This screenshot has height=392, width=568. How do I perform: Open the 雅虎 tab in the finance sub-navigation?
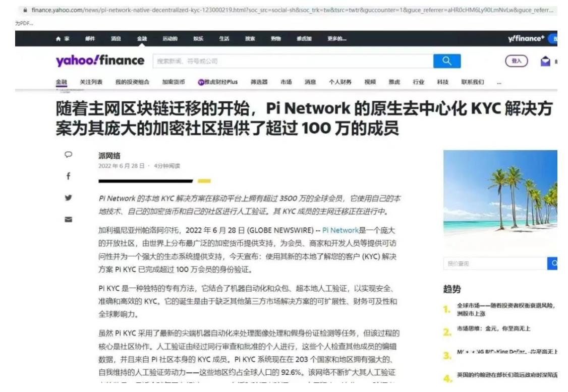click(394, 82)
